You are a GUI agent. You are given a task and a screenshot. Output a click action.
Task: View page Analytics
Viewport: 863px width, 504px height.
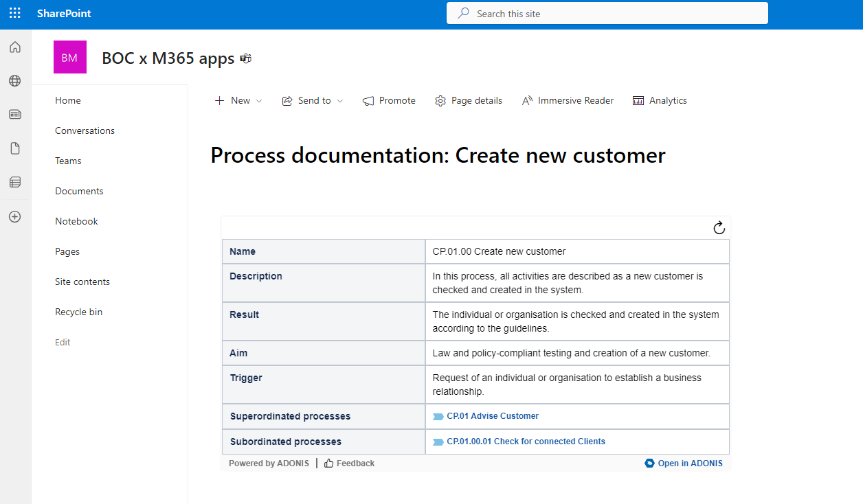[x=660, y=101]
